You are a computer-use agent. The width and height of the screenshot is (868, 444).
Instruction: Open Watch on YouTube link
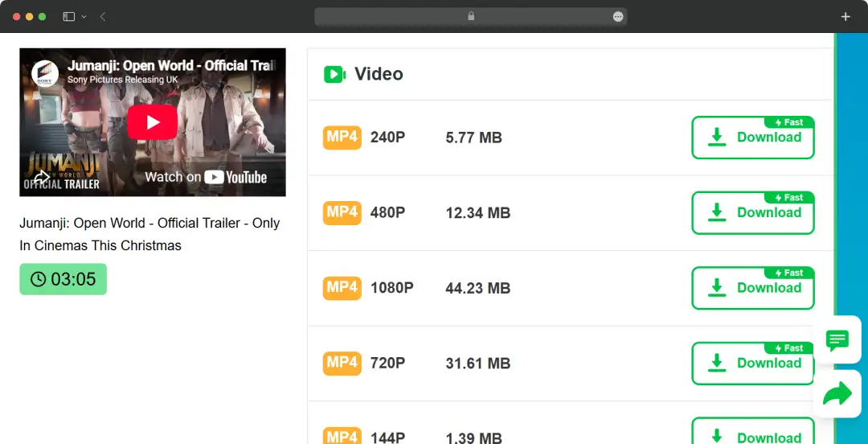pos(206,178)
